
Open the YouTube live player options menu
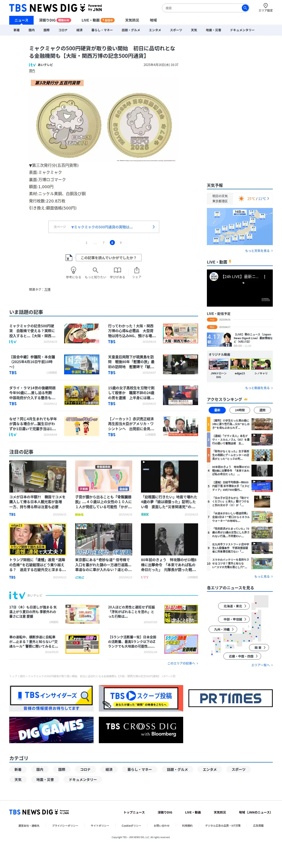click(264, 277)
